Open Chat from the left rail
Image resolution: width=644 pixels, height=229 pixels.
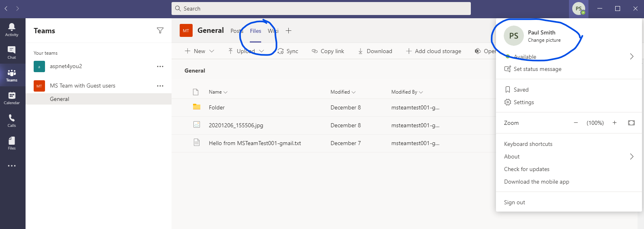(x=12, y=52)
